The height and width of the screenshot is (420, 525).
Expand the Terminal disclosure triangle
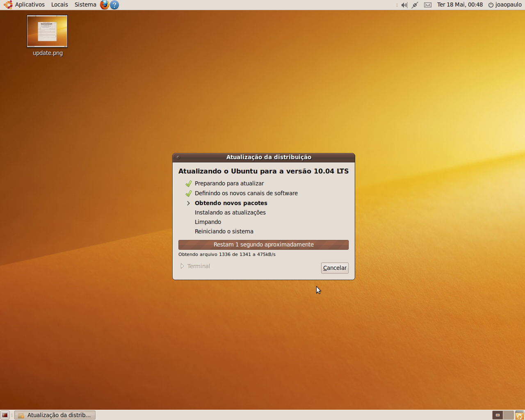(182, 266)
